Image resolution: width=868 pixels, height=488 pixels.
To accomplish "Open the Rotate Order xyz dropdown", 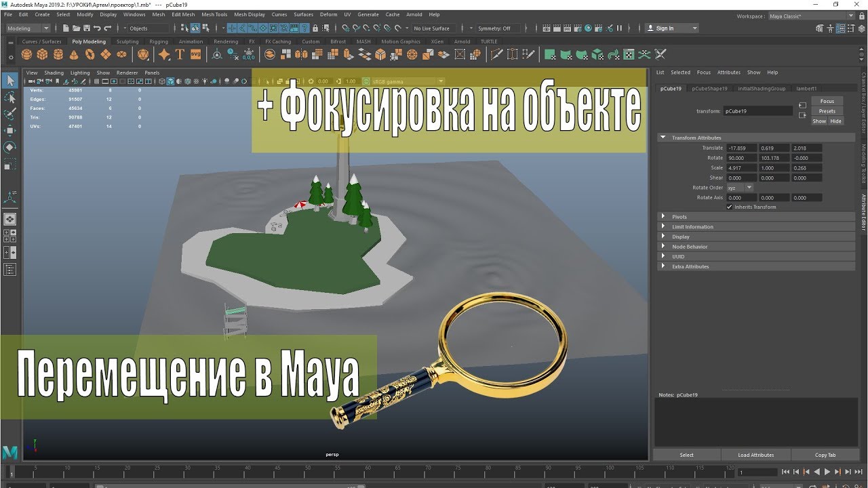I will [740, 188].
